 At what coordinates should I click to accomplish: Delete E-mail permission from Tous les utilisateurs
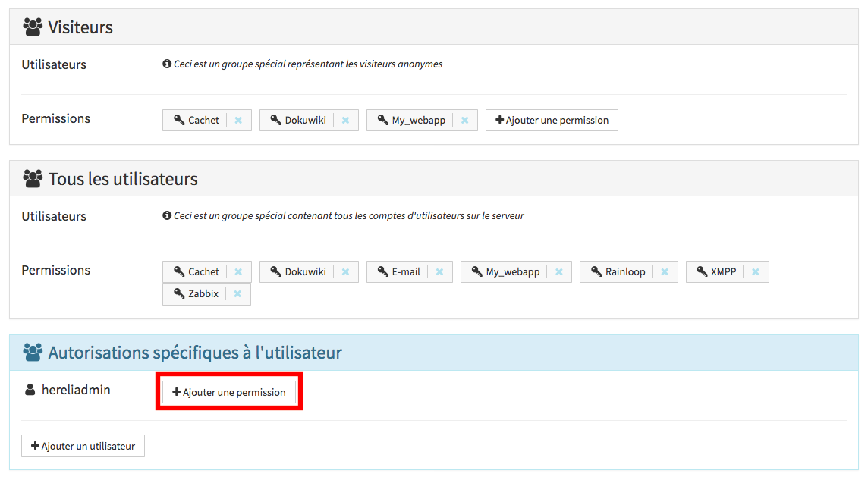pyautogui.click(x=439, y=272)
